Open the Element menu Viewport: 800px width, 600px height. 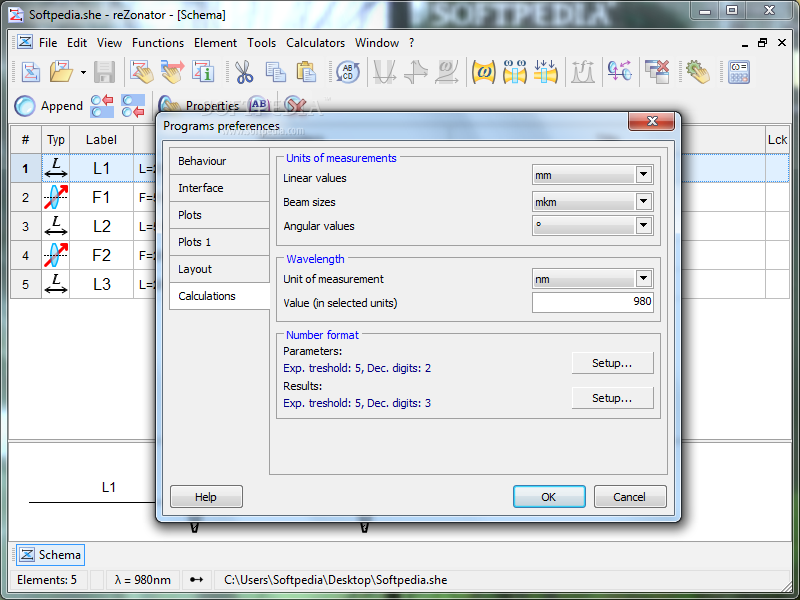pyautogui.click(x=215, y=43)
